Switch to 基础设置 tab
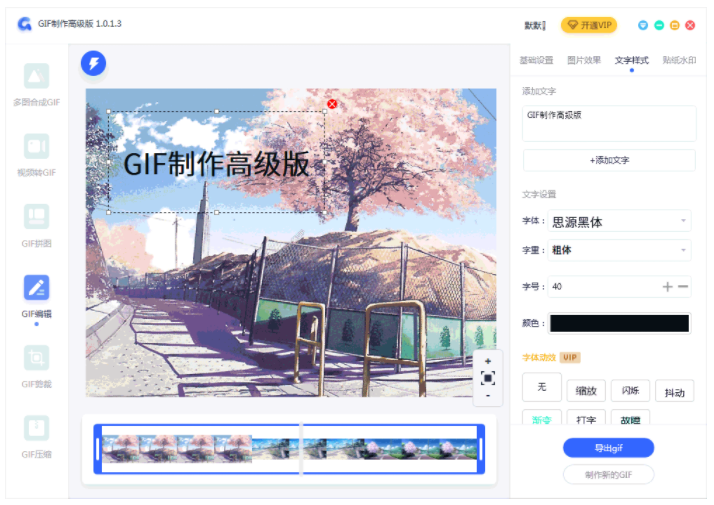Viewport: 714px width, 505px height. pos(536,60)
